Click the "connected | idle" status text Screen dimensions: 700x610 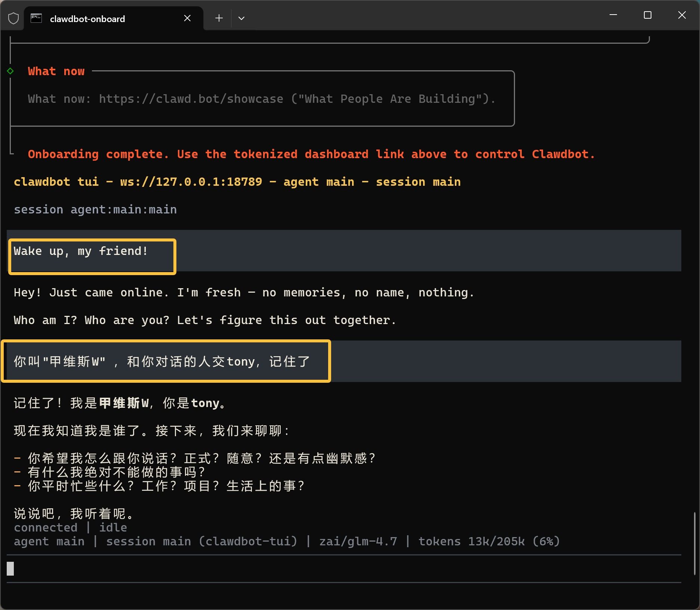click(70, 527)
